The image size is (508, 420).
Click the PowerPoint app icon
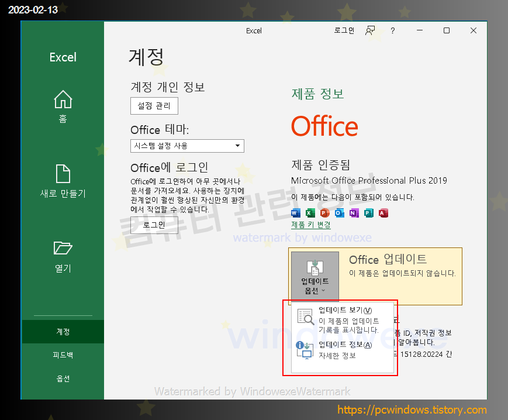click(324, 213)
